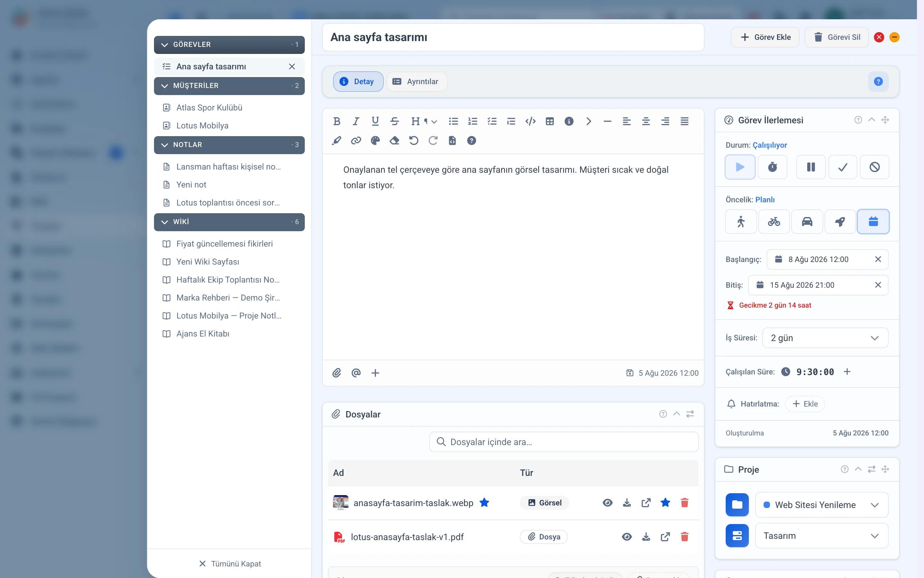Click Tümünü Kapat at the bottom

point(230,564)
